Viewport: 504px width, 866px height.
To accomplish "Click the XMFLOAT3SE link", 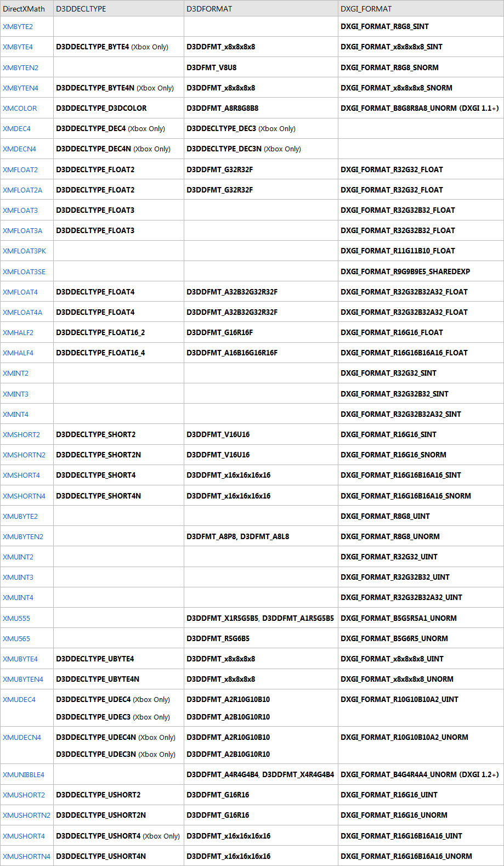I will 24,271.
